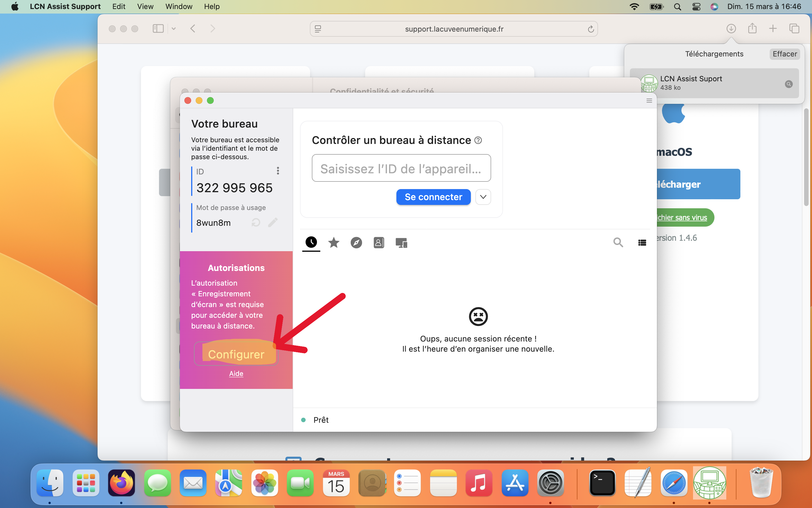Open Siri from menu bar
The width and height of the screenshot is (812, 508).
714,6
